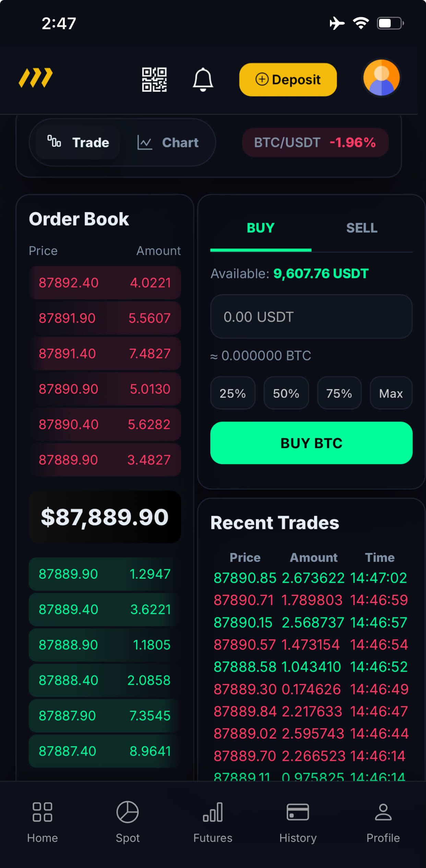Choose Max amount

391,393
